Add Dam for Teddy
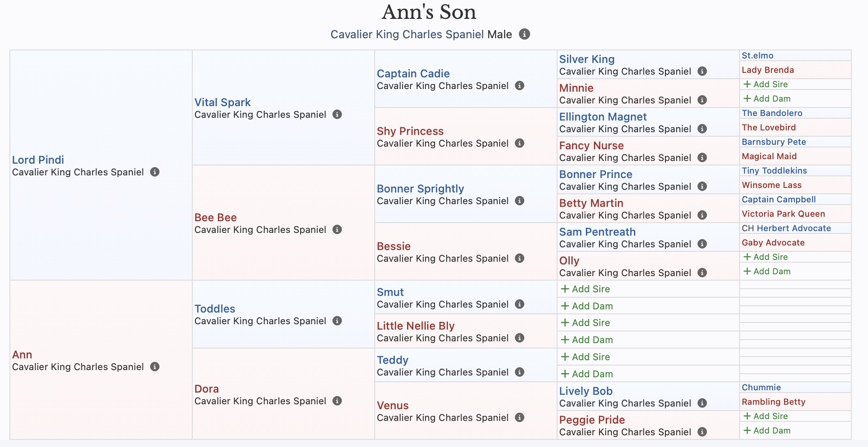Viewport: 868px width, 447px height. pyautogui.click(x=587, y=374)
